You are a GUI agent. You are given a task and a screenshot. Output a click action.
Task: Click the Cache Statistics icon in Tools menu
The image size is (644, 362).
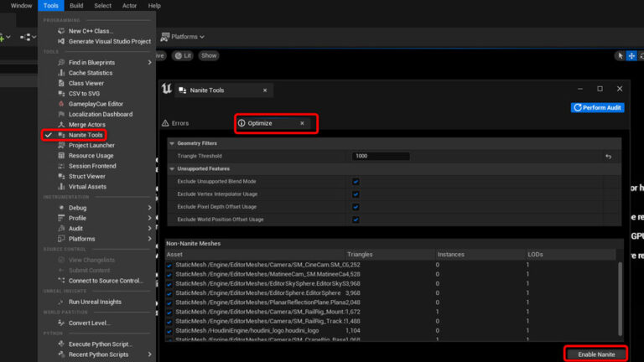pos(61,73)
